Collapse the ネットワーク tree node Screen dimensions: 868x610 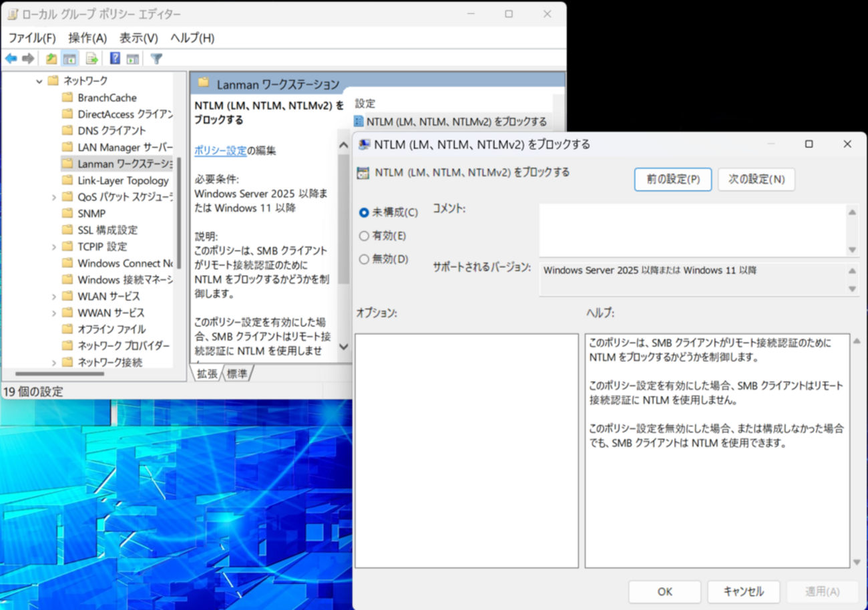[39, 81]
